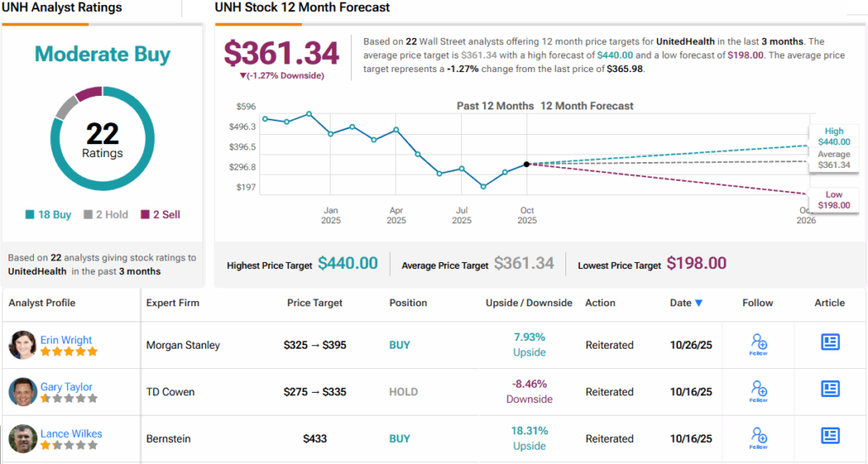The height and width of the screenshot is (464, 868).
Task: Open Morgan Stanley rating article
Action: [830, 342]
